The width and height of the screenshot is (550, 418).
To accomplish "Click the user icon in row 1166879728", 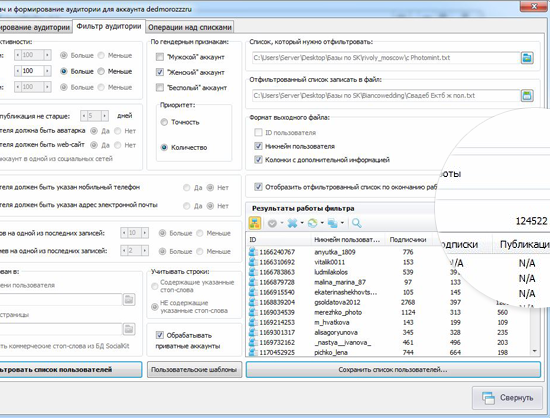I will tap(253, 282).
